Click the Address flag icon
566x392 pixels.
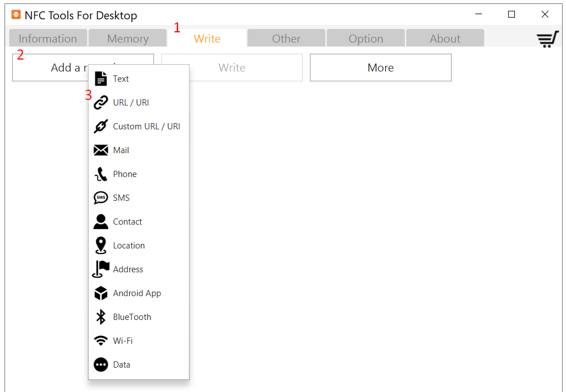point(101,269)
